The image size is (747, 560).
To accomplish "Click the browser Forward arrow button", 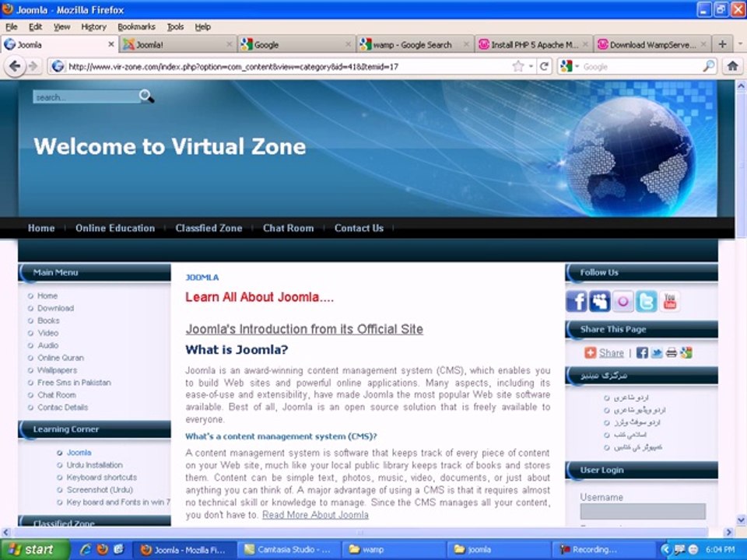I will [33, 66].
